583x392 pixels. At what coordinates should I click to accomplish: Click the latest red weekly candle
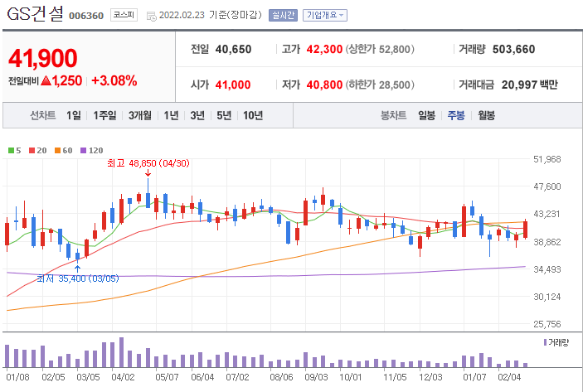(x=526, y=230)
